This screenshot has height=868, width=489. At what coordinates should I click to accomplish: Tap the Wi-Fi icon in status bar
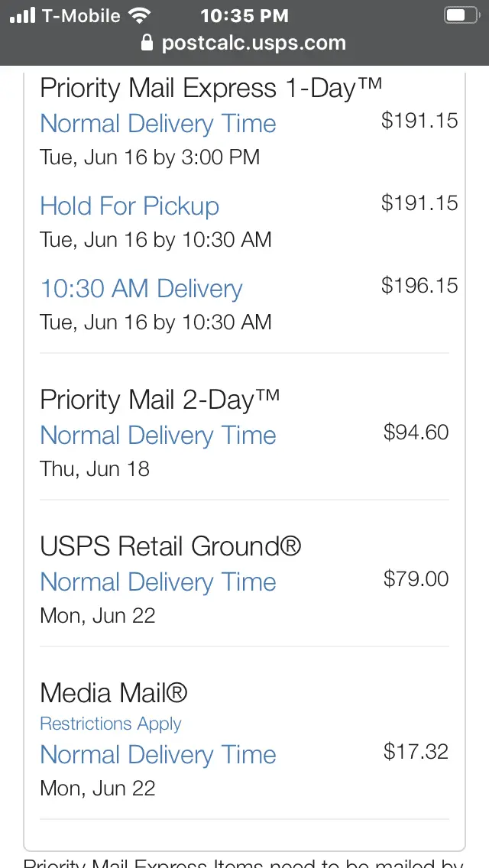pos(139,15)
